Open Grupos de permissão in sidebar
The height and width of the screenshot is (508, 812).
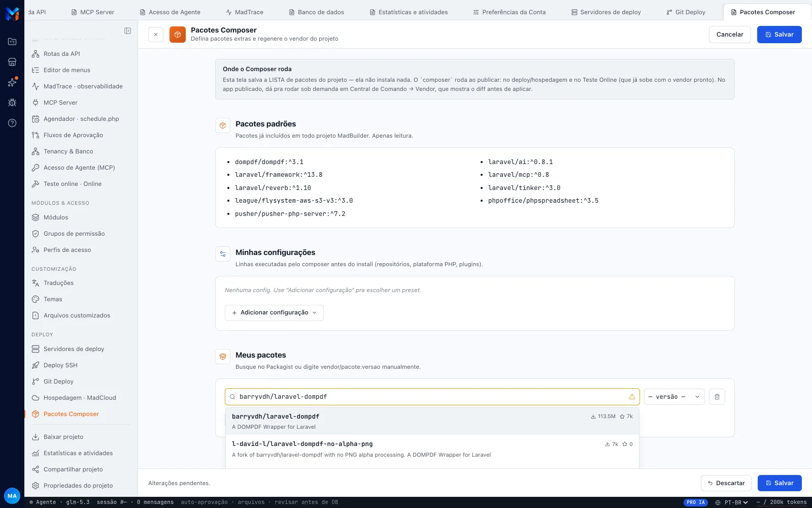(74, 234)
